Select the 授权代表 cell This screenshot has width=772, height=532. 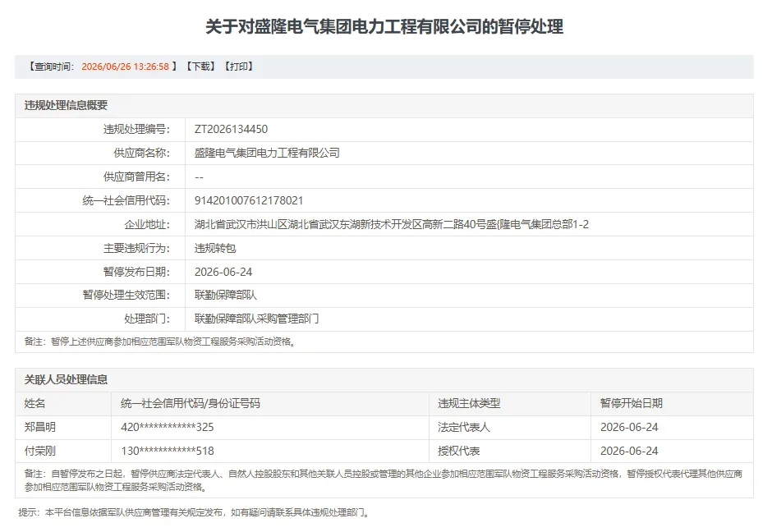[458, 451]
